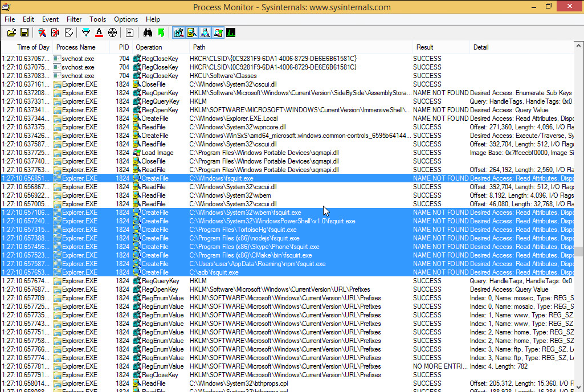Click the C:\Windows\System32\wpncore.dll path
Image resolution: width=584 pixels, height=392 pixels.
tap(238, 127)
